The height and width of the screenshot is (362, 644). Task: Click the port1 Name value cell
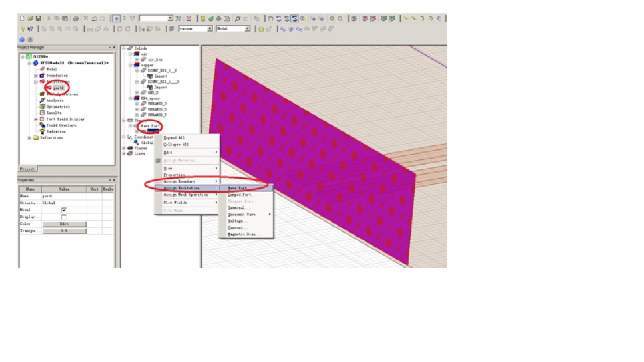click(64, 196)
